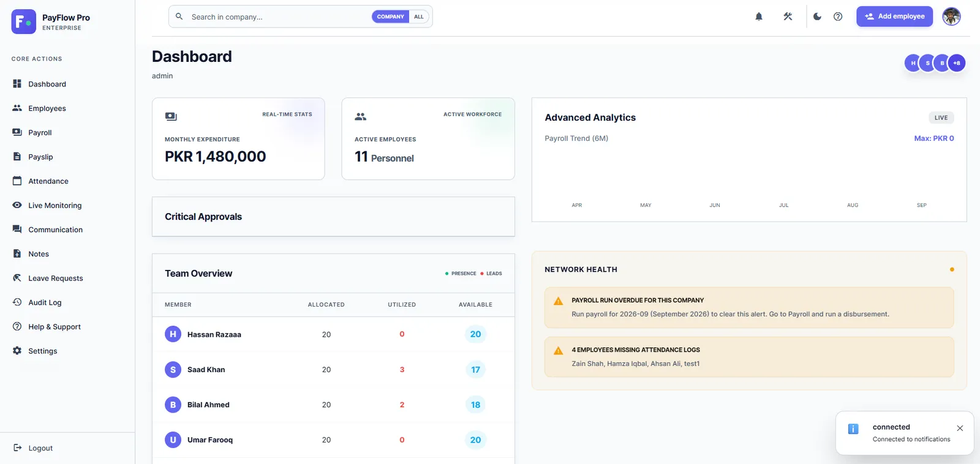
Task: Click the Live Monitoring eye icon
Action: [17, 205]
